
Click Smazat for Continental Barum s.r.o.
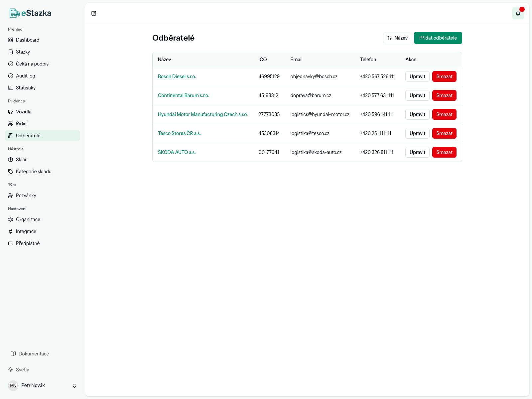[444, 95]
